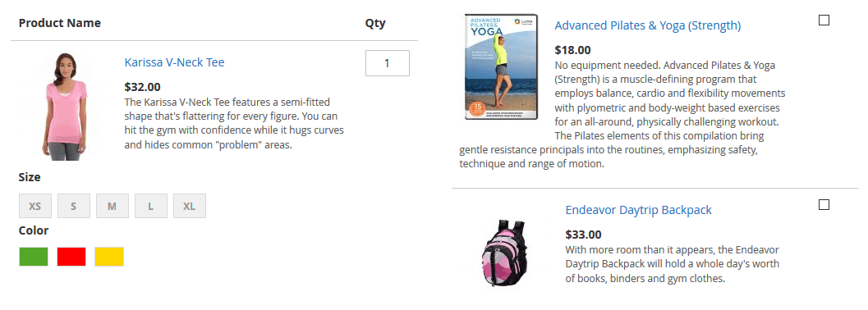This screenshot has width=868, height=310.
Task: Click the $33.00 price of backpack
Action: pyautogui.click(x=584, y=235)
